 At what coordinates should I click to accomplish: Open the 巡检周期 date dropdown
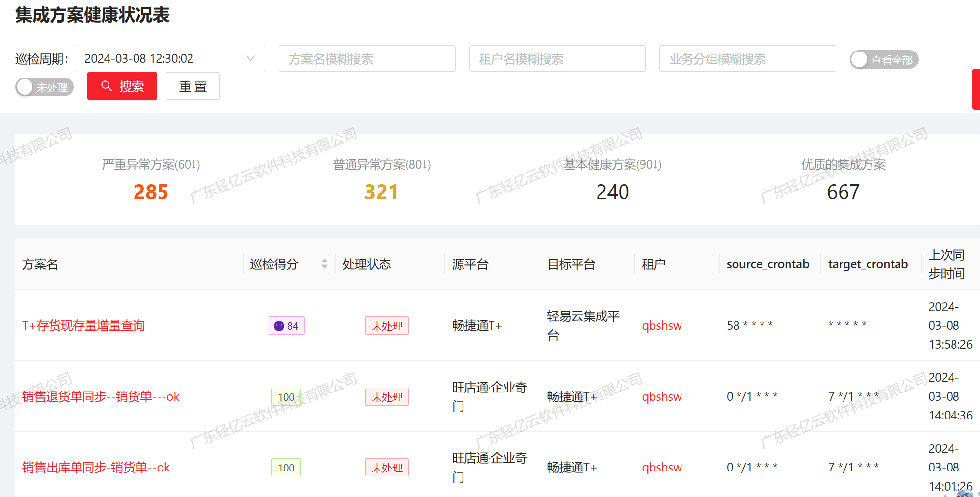tap(169, 58)
